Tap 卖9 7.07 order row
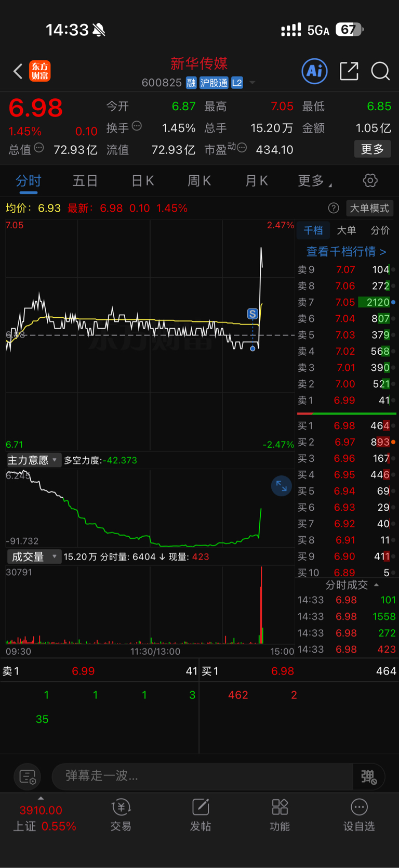 click(x=347, y=269)
